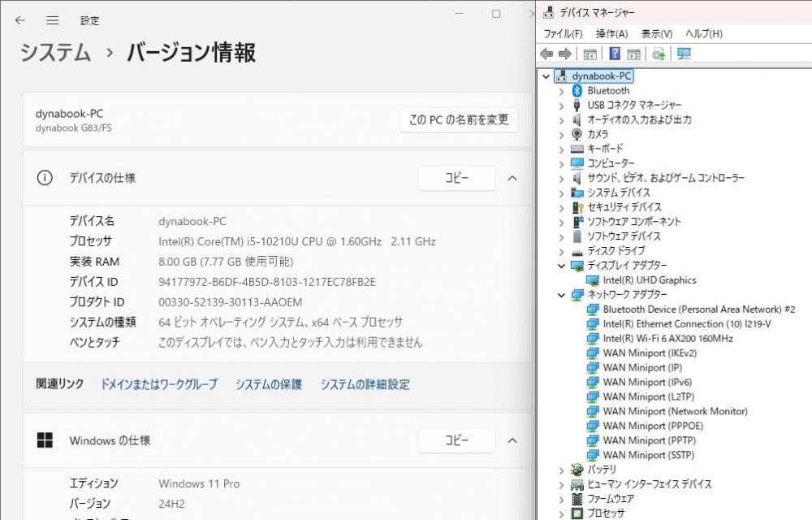
Task: Collapse the Windows の仕様 section chevron
Action: click(512, 440)
